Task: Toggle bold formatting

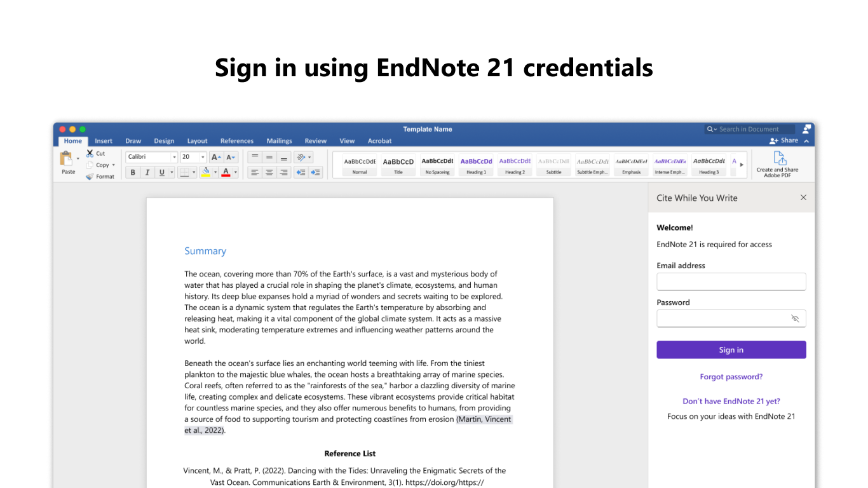Action: (133, 172)
